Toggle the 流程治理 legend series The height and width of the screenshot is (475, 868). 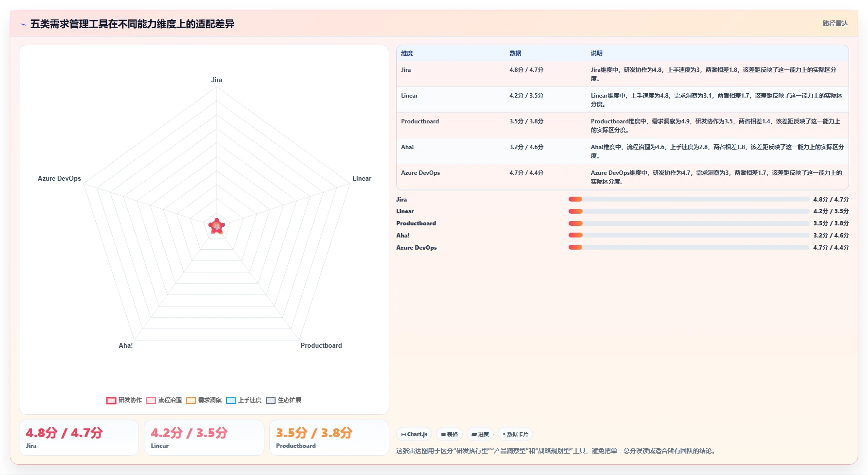[164, 400]
